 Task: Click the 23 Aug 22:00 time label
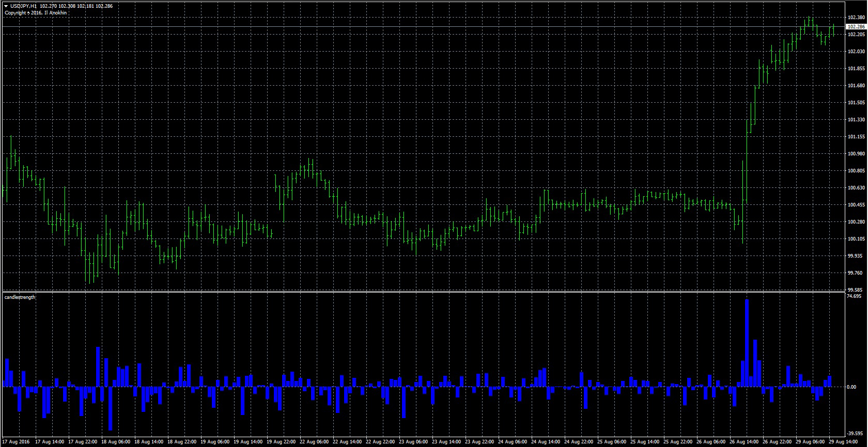point(480,442)
